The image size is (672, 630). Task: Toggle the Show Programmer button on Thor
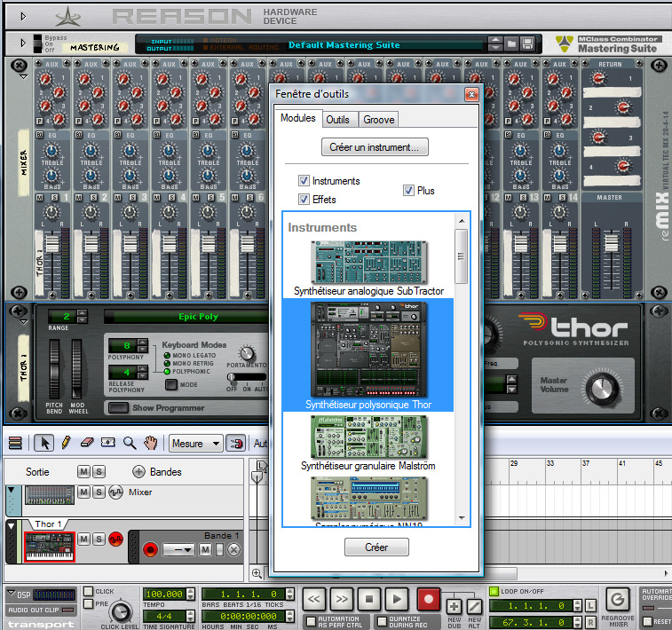(x=118, y=407)
